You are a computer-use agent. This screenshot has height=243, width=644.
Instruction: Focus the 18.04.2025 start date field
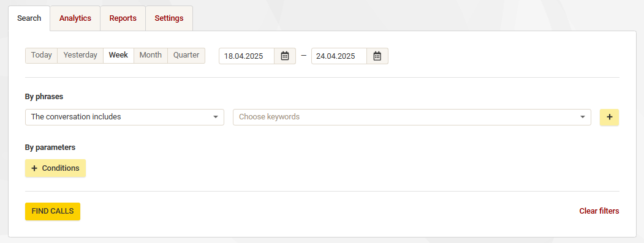coord(247,56)
